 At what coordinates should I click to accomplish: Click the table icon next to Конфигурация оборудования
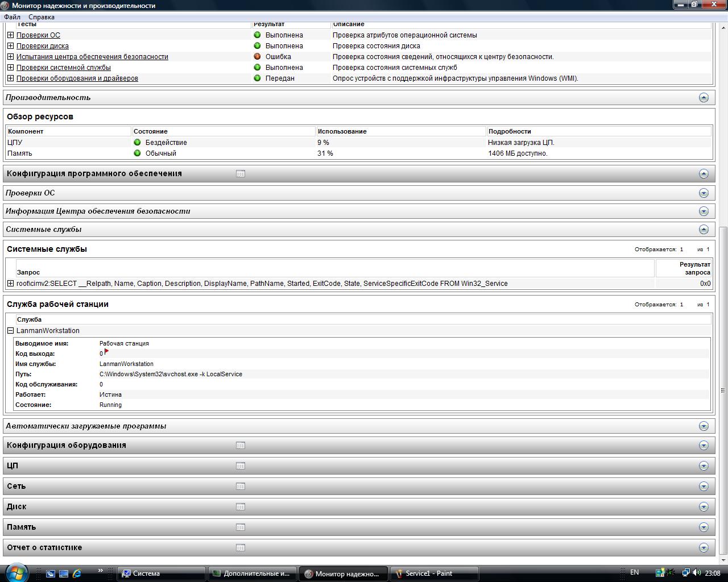(241, 446)
